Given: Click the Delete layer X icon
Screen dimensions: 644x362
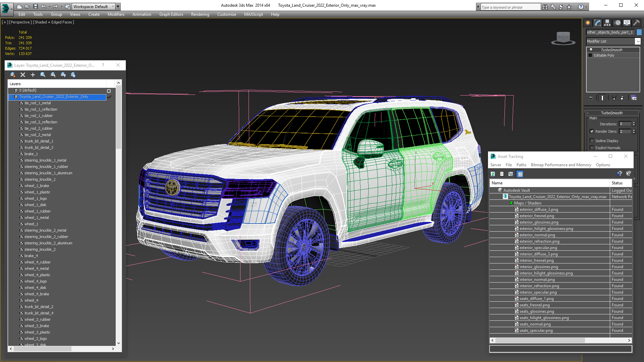Looking at the screenshot, I should pyautogui.click(x=23, y=75).
